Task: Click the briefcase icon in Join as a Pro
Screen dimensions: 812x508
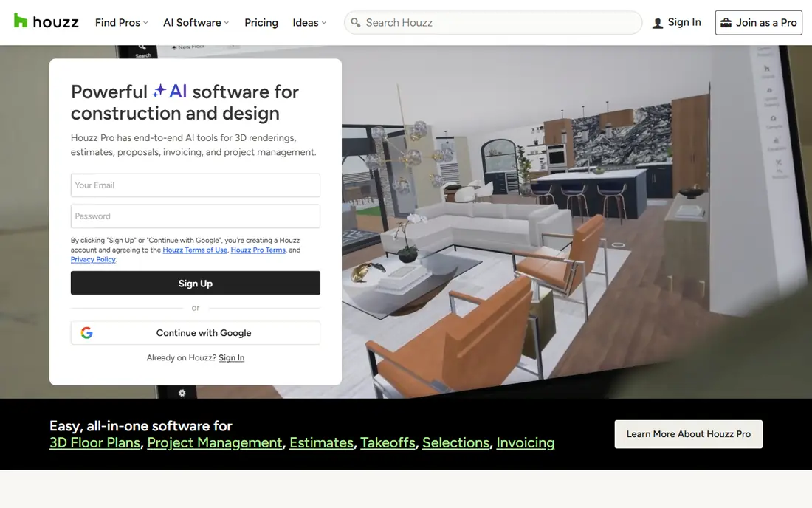Action: (726, 23)
